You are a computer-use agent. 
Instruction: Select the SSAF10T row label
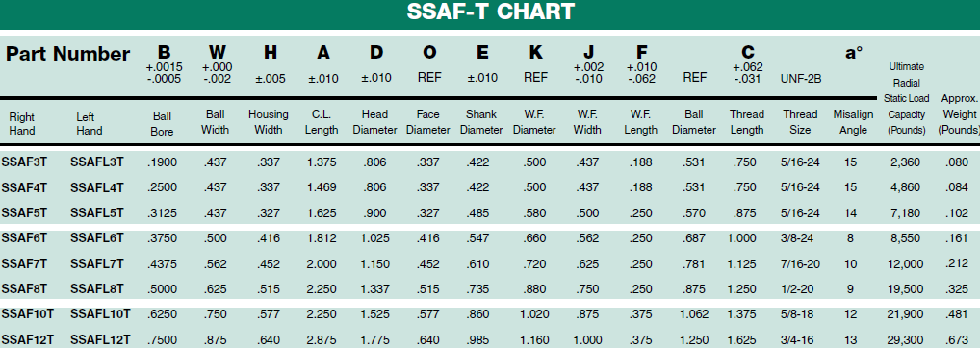28,313
